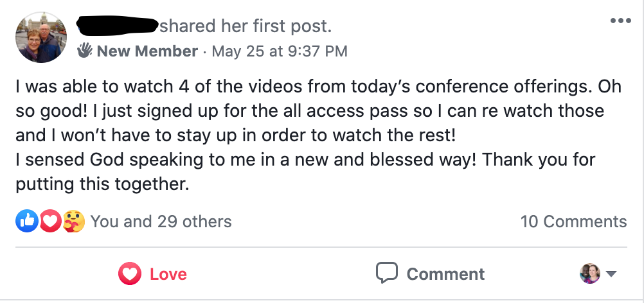644x303 pixels.
Task: Click the "New Member" label
Action: 147,51
